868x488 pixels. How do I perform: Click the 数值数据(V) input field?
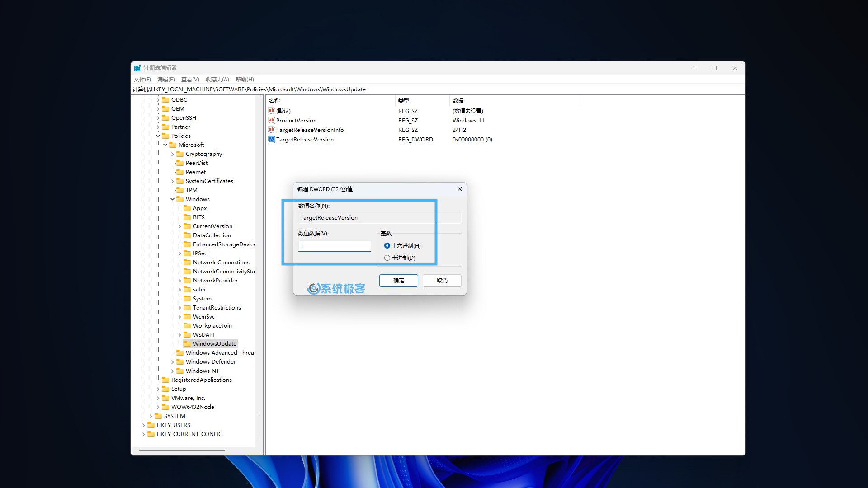(335, 246)
